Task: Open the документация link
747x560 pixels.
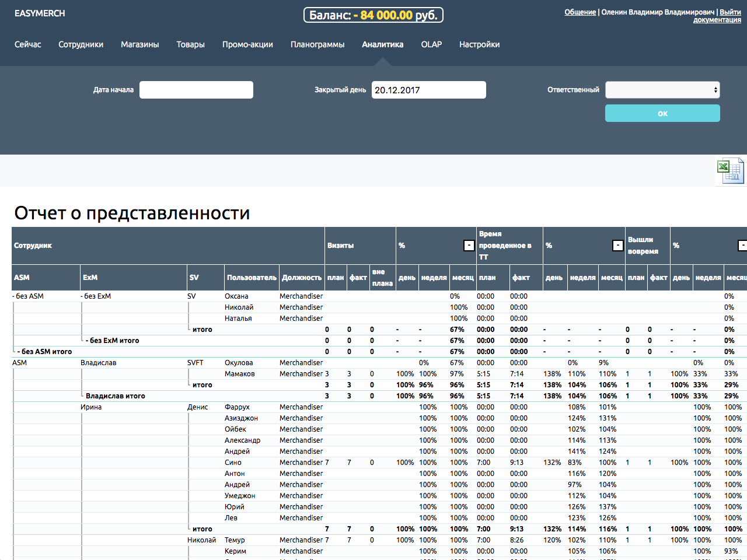Action: (x=717, y=20)
